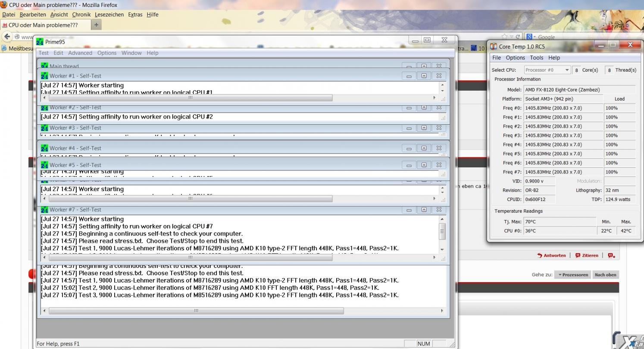Open Core Temp Tools menu
644x349 pixels.
(x=537, y=57)
